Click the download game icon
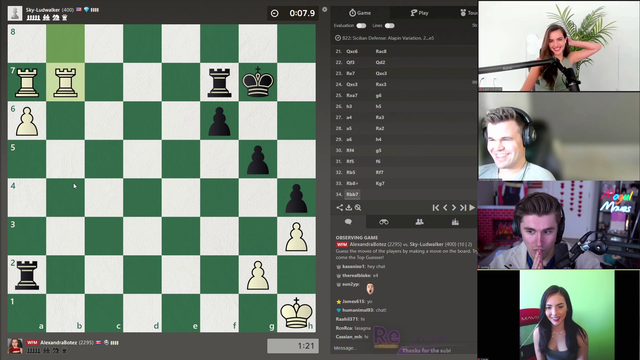The image size is (640, 360). [x=349, y=207]
